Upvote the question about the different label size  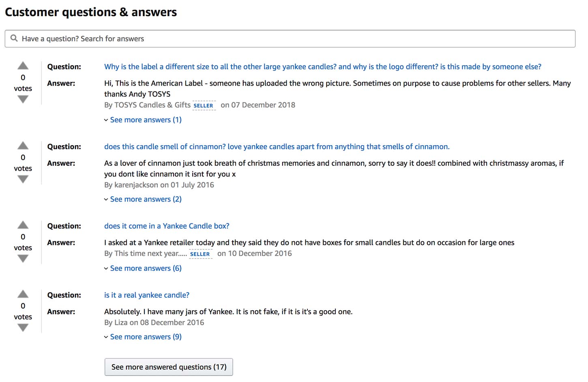23,65
